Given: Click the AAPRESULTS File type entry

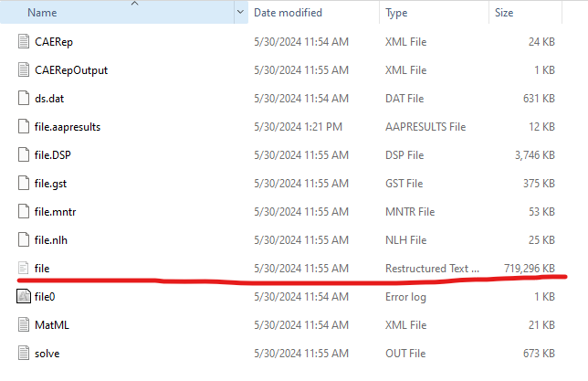Looking at the screenshot, I should point(426,126).
